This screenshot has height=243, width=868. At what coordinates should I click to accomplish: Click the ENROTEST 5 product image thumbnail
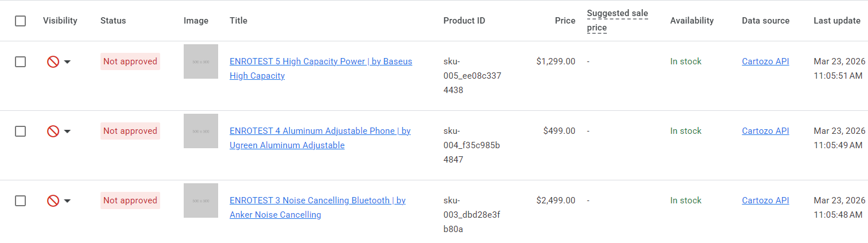pyautogui.click(x=201, y=61)
